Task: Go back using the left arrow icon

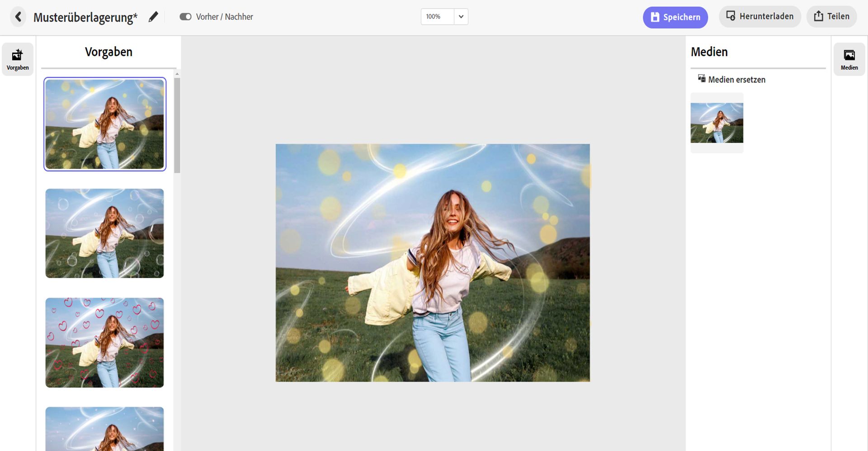Action: [x=18, y=17]
